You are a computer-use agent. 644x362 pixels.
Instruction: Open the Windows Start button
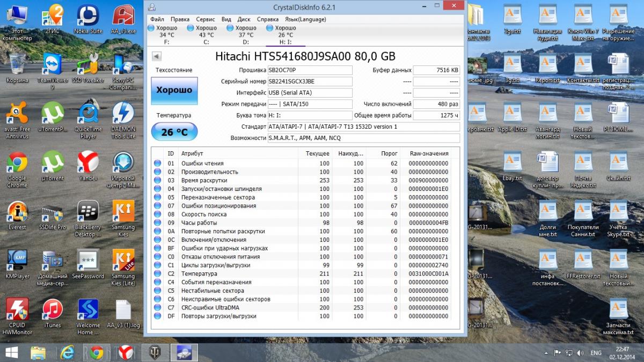(x=11, y=352)
